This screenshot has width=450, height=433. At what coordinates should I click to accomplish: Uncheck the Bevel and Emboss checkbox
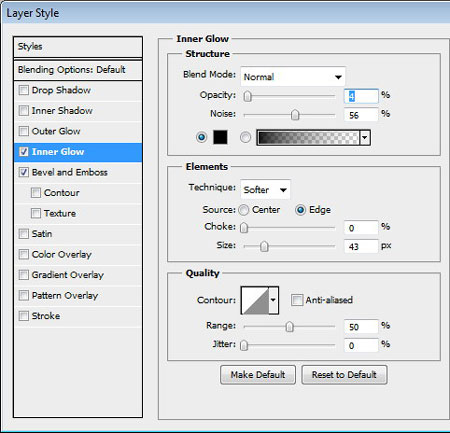click(x=24, y=172)
